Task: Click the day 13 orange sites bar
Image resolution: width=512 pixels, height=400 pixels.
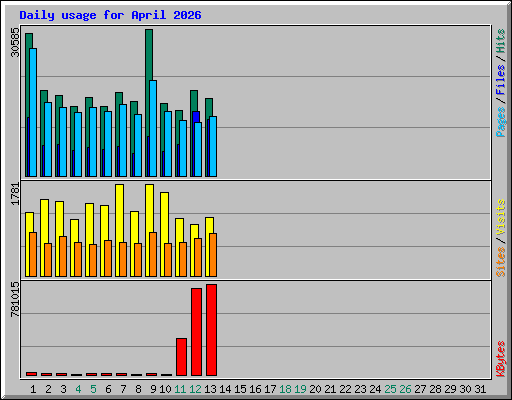Action: click(x=213, y=255)
